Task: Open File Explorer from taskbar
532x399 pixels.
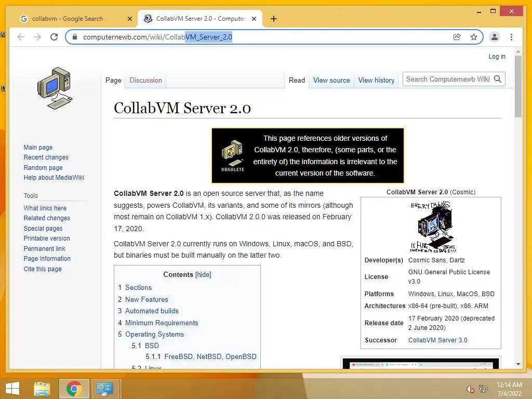Action: point(42,389)
